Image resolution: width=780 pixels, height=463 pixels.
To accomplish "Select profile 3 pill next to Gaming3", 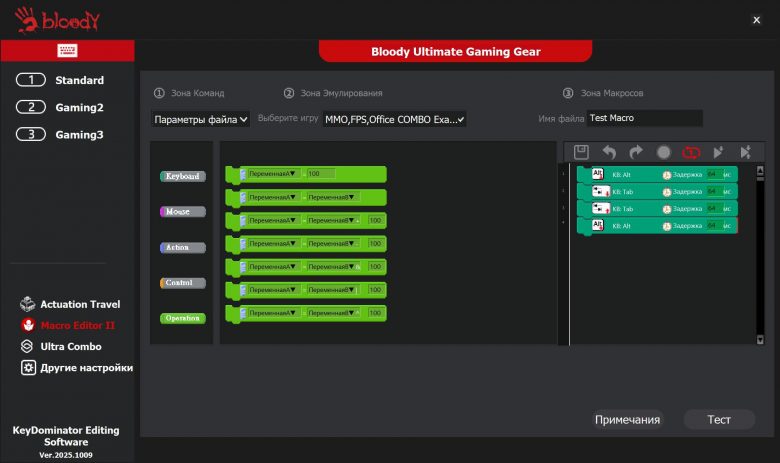I will click(x=31, y=134).
